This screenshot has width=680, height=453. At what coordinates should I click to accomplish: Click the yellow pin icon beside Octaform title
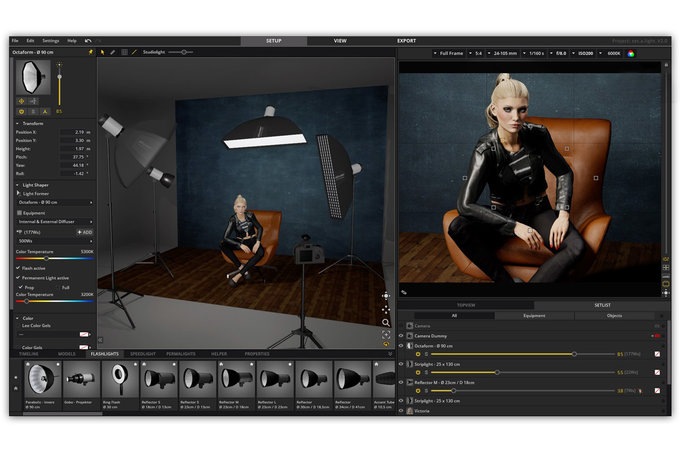[x=91, y=52]
